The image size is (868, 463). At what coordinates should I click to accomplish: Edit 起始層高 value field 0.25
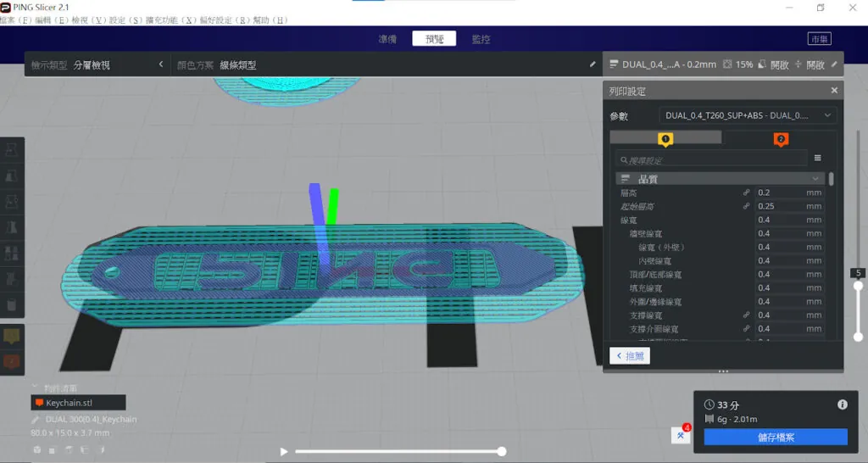[789, 206]
